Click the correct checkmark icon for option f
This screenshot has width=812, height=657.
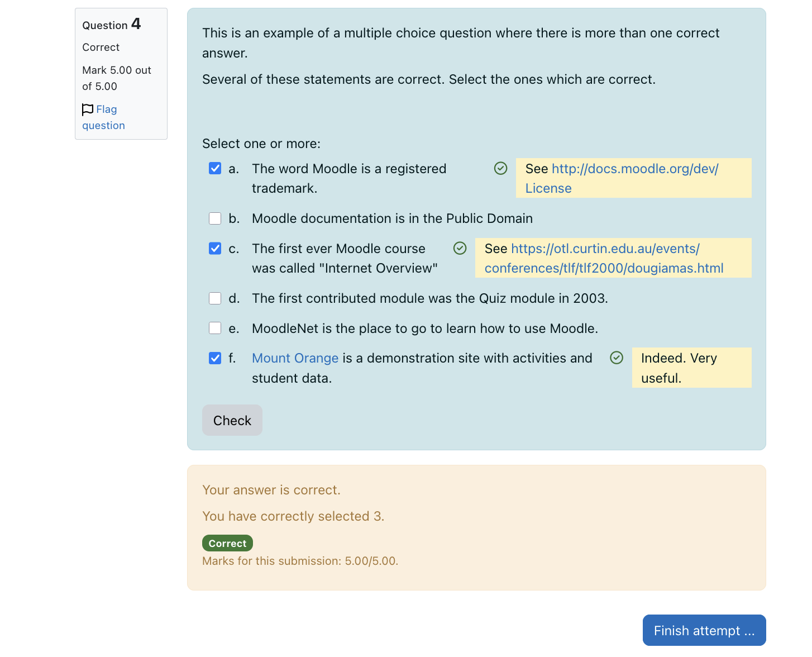tap(617, 358)
